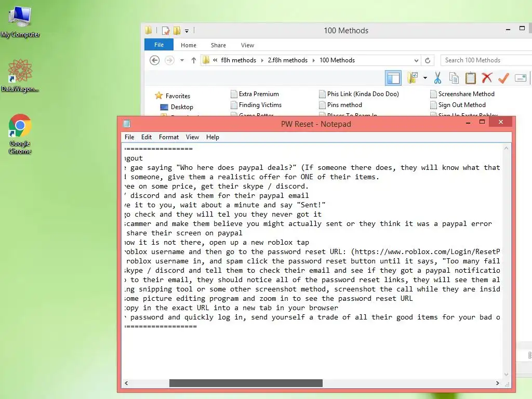This screenshot has width=532, height=399.
Task: Select Favorites in navigation pane
Action: pos(172,96)
